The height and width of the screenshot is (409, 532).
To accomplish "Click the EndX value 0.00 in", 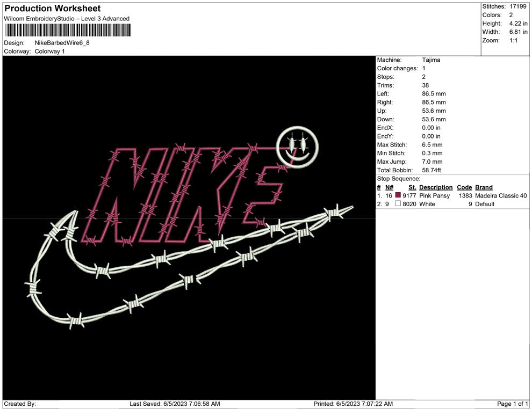I will (x=431, y=128).
